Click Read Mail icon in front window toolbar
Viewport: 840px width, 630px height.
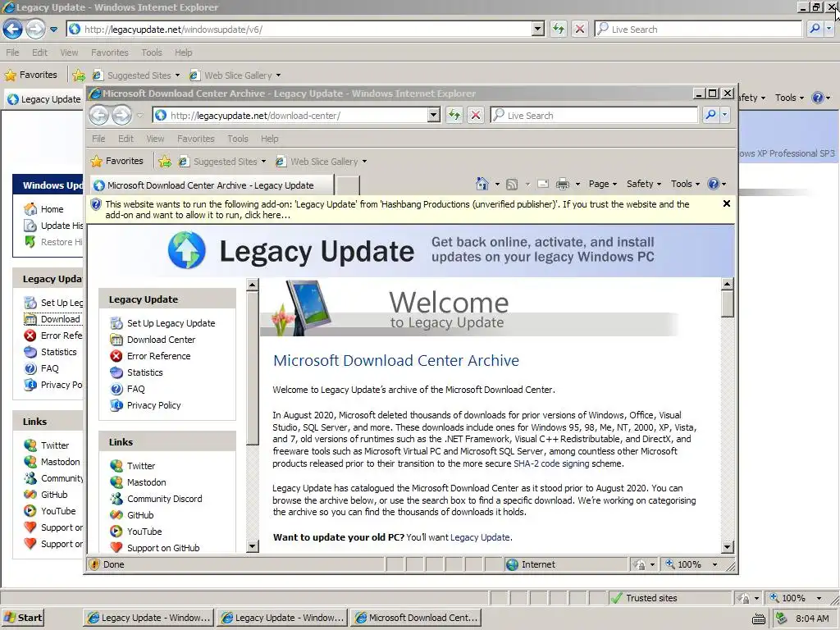click(x=543, y=185)
